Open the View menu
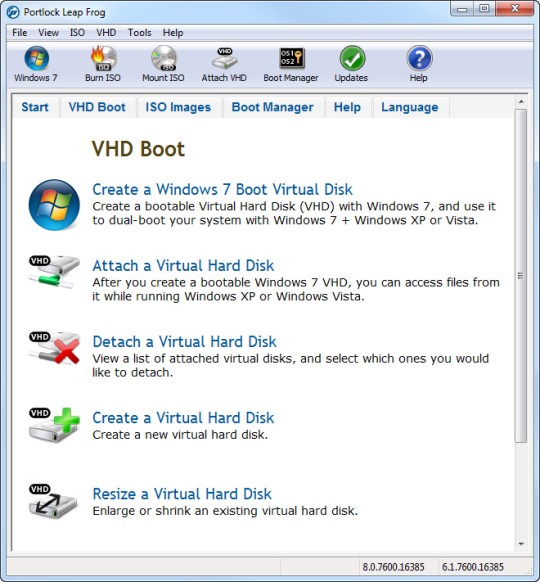This screenshot has height=582, width=540. pyautogui.click(x=48, y=33)
